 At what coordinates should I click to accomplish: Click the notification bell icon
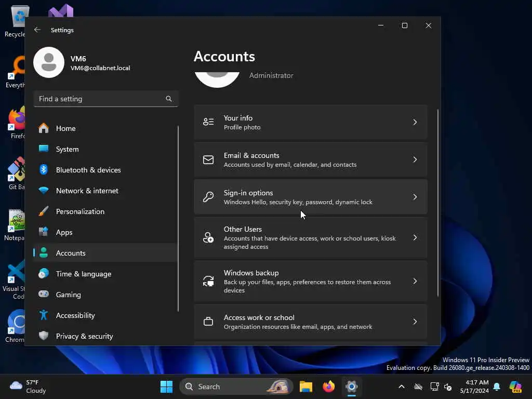[x=497, y=387]
